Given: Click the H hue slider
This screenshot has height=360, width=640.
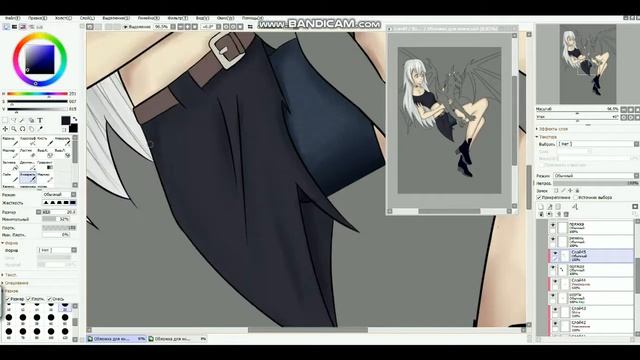Looking at the screenshot, I should click(x=38, y=94).
